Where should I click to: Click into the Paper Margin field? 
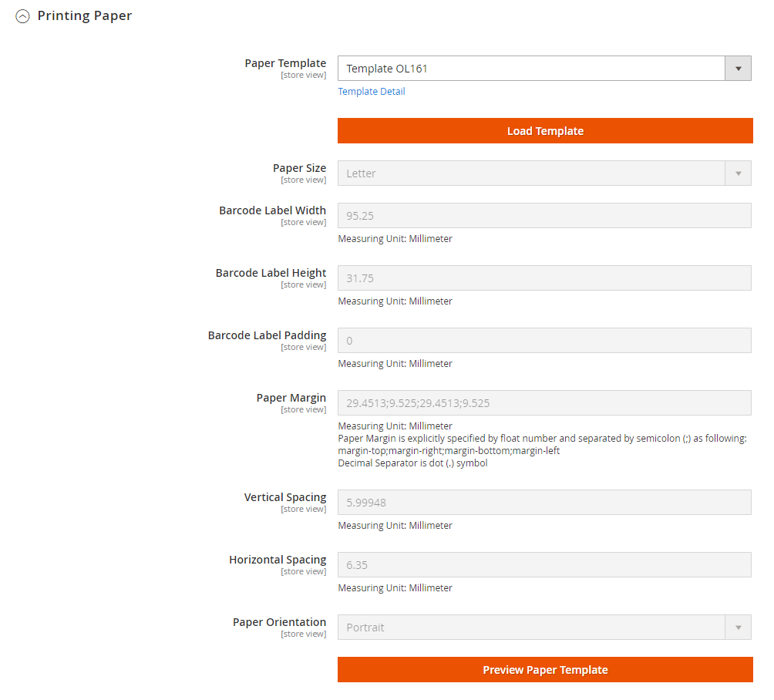(544, 403)
